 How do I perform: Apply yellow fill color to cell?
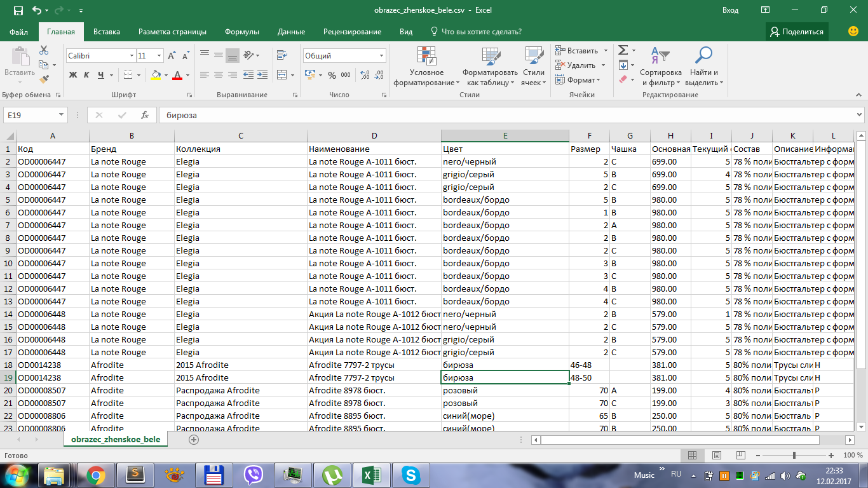pyautogui.click(x=156, y=75)
